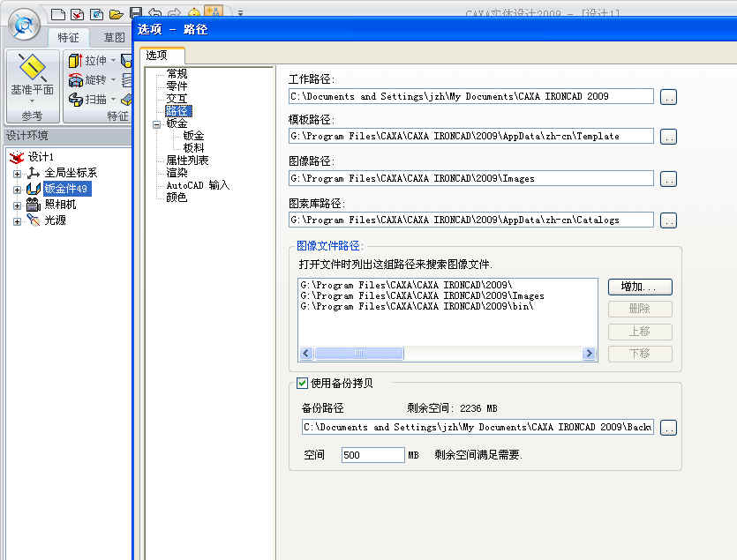This screenshot has width=737, height=560.
Task: Select AutoCAD 输入 in options tree
Action: tap(198, 185)
